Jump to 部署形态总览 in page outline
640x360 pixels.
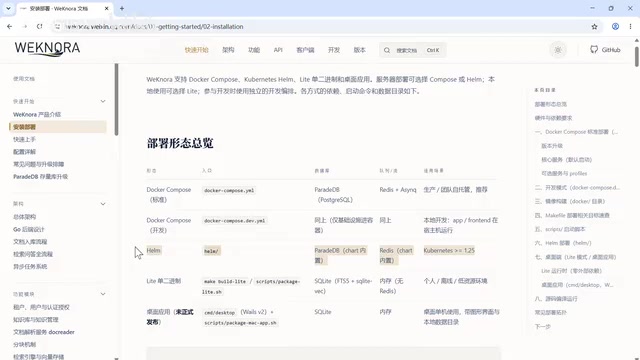[x=551, y=104]
